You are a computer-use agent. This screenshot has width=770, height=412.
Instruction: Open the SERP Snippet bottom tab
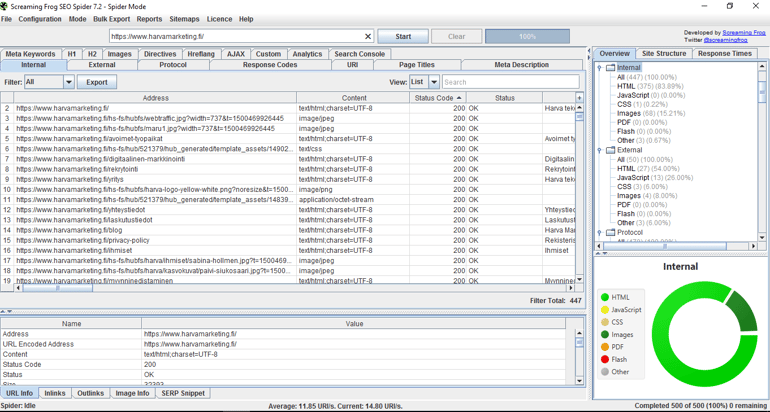[x=183, y=393]
